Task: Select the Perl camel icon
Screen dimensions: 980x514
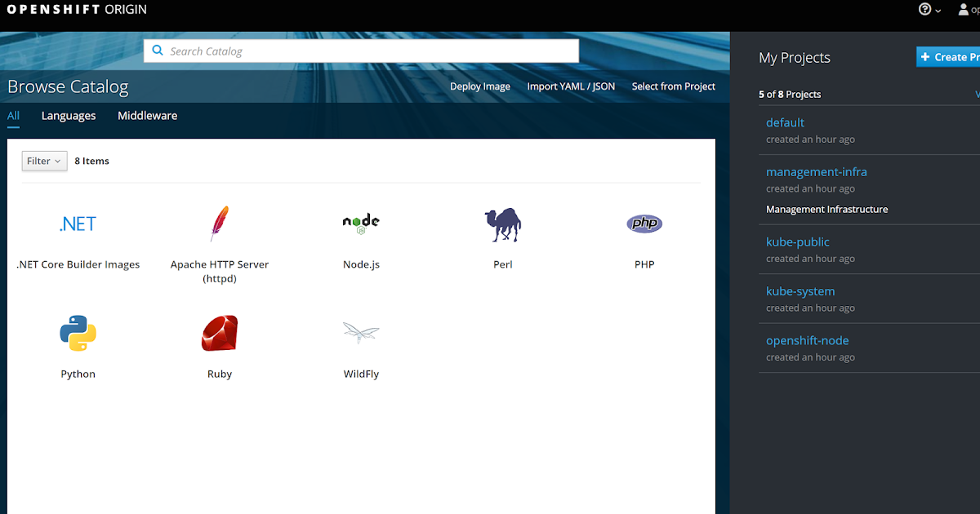Action: tap(502, 223)
